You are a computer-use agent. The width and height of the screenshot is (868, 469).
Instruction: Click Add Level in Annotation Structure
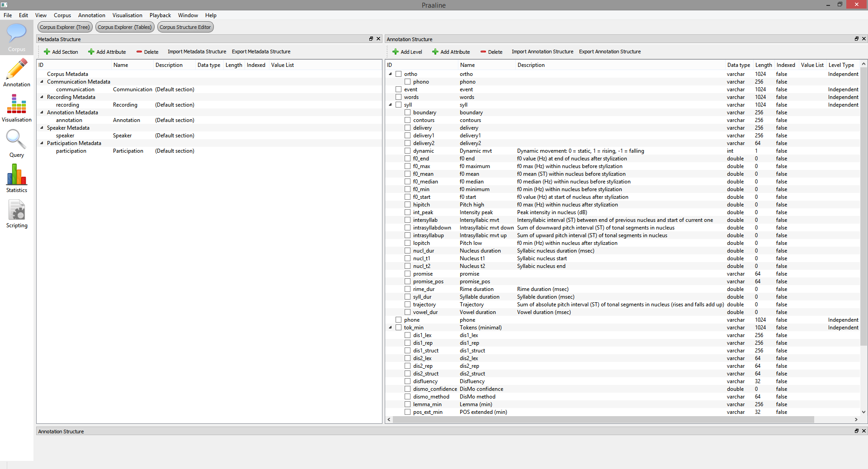coord(407,52)
